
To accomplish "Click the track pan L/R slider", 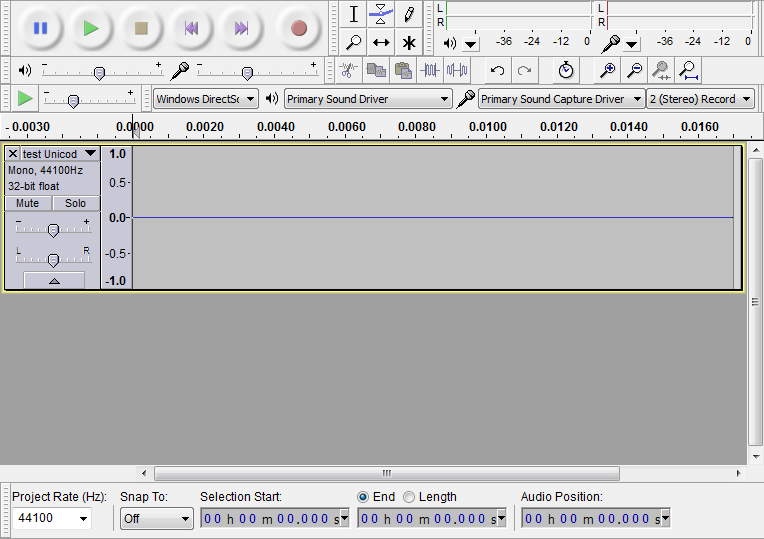I will click(53, 259).
